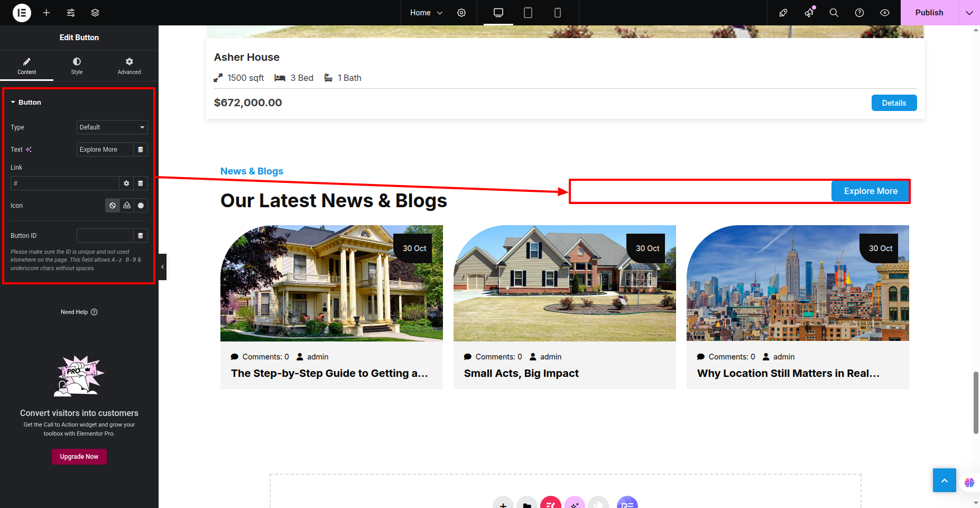This screenshot has width=980, height=508.
Task: Expand the Publish options arrow
Action: tap(969, 13)
